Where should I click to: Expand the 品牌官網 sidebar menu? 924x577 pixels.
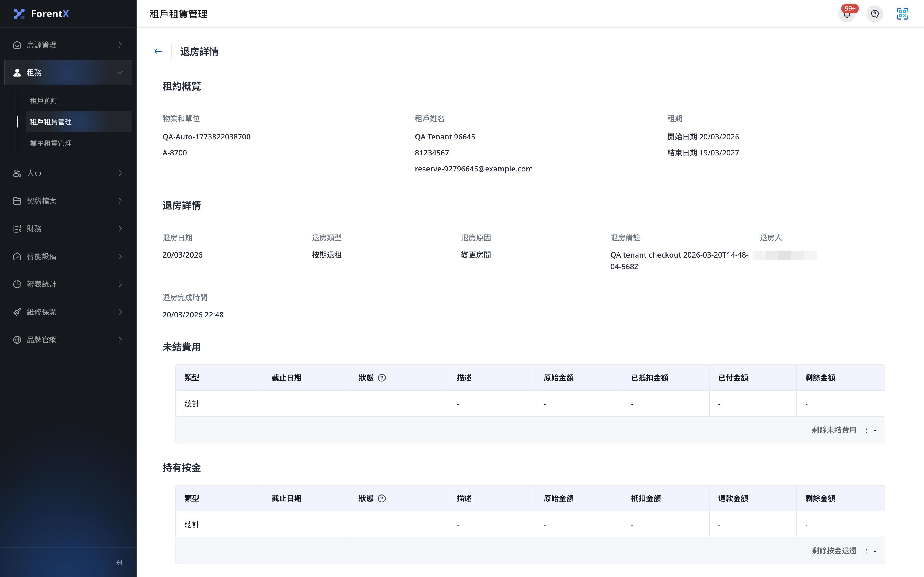click(68, 340)
